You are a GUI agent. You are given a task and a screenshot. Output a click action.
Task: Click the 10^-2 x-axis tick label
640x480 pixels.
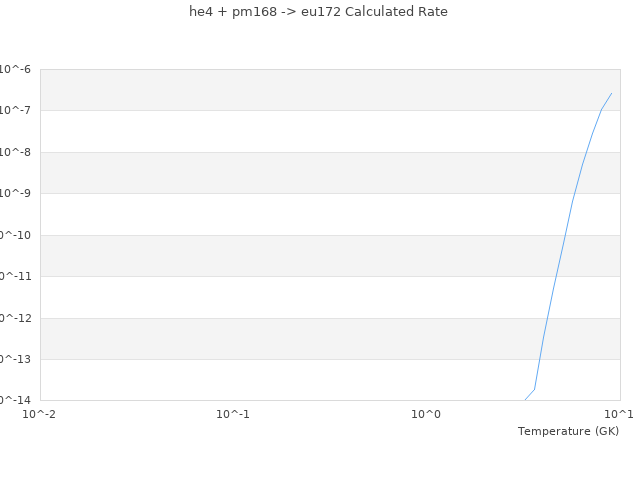tap(40, 414)
